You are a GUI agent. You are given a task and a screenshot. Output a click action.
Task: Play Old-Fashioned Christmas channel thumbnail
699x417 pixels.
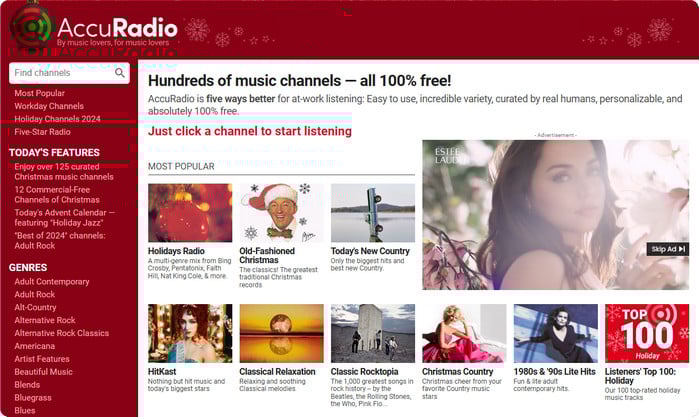[x=281, y=213]
